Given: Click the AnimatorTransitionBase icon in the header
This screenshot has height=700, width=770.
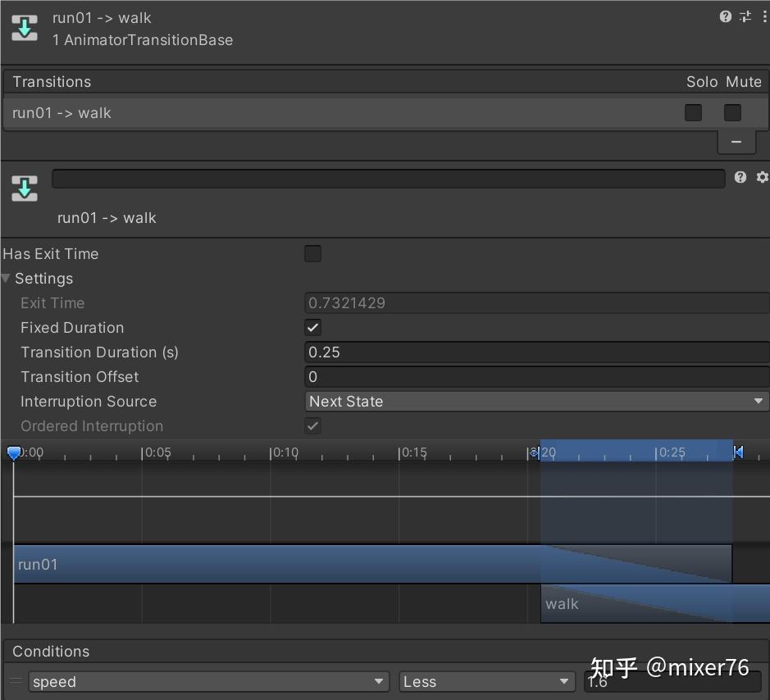Looking at the screenshot, I should [24, 25].
